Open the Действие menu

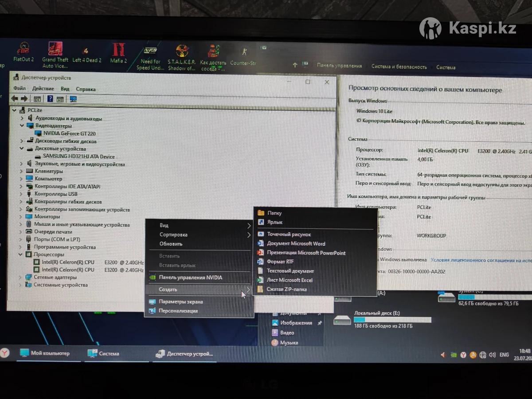pyautogui.click(x=43, y=89)
